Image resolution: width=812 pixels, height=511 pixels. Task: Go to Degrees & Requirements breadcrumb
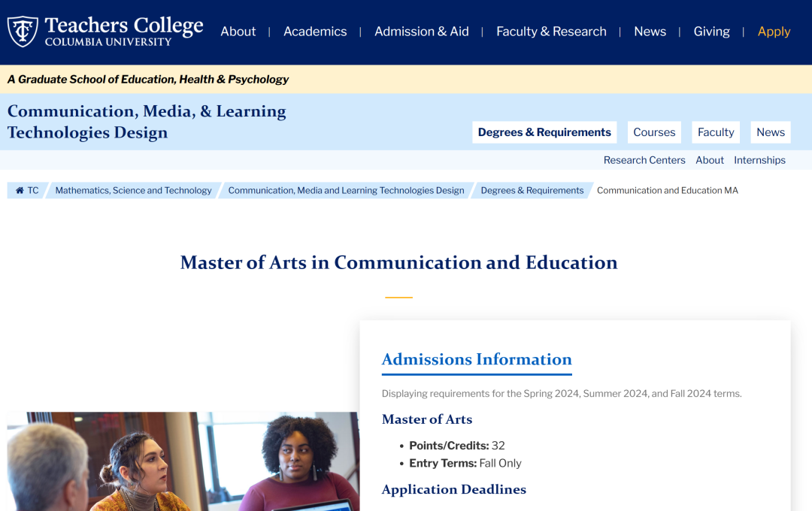pyautogui.click(x=532, y=191)
